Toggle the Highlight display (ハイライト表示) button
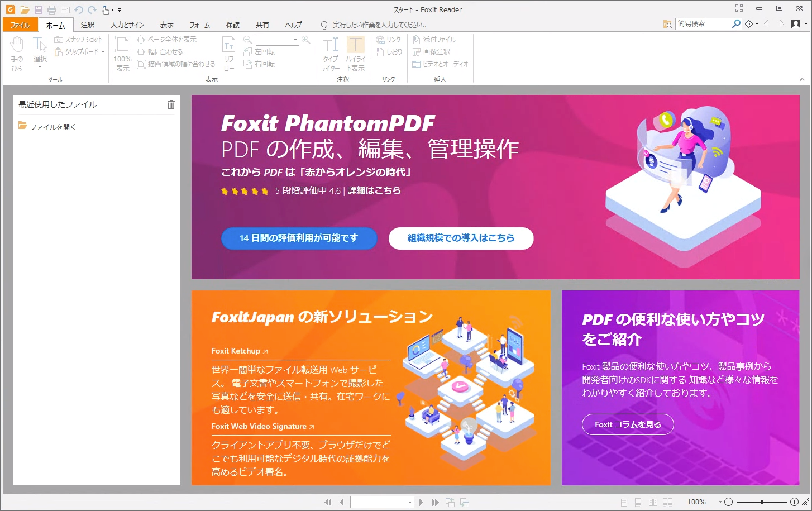The height and width of the screenshot is (511, 812). click(355, 54)
